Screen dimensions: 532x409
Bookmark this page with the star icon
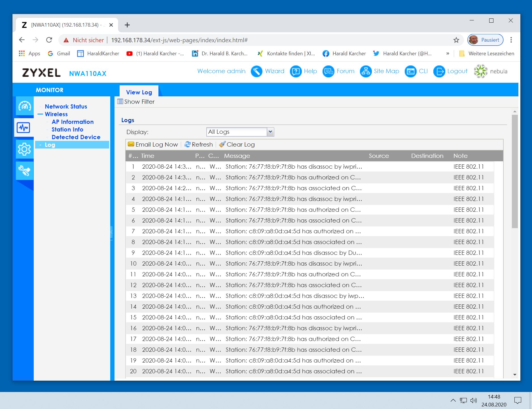[x=456, y=40]
